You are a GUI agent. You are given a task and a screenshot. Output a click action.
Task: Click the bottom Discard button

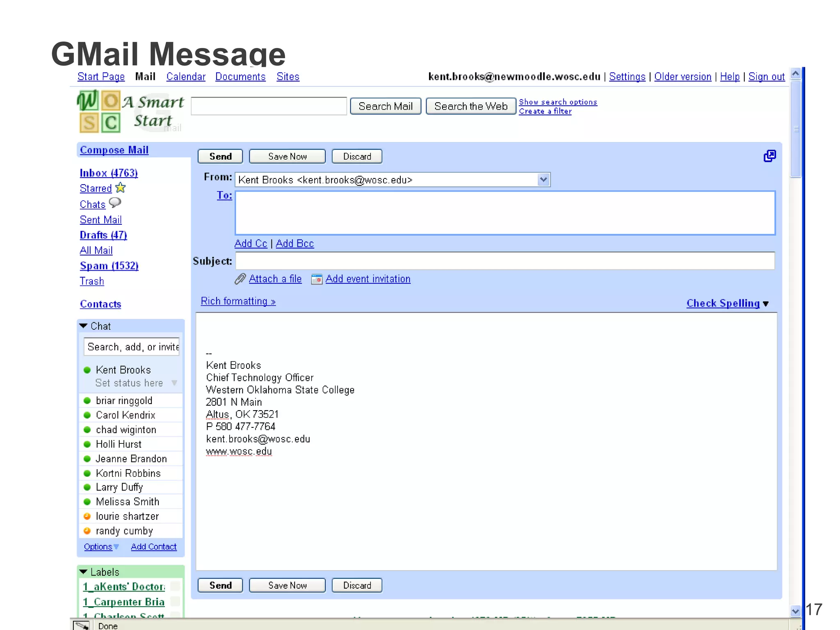(357, 585)
